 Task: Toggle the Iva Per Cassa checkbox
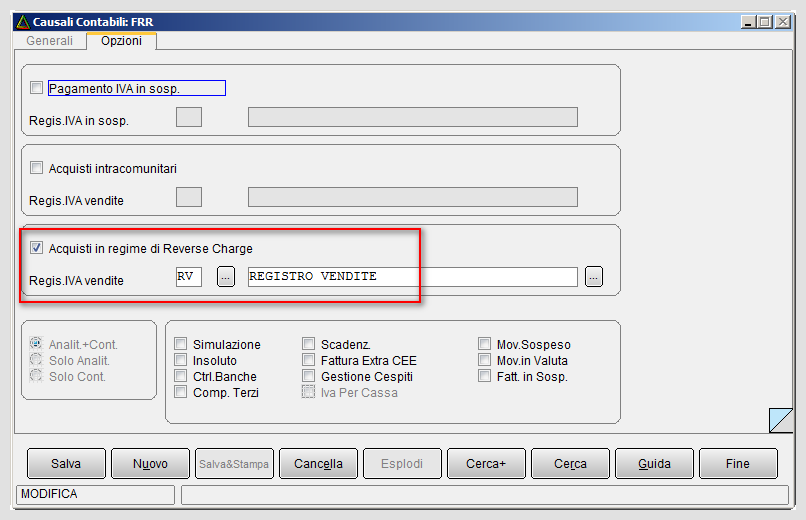tap(308, 392)
